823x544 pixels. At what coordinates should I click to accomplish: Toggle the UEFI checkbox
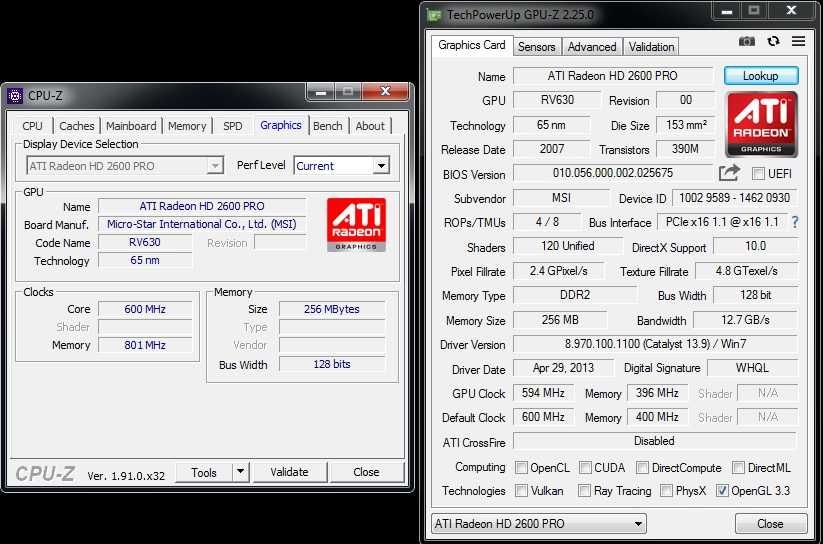click(x=758, y=174)
